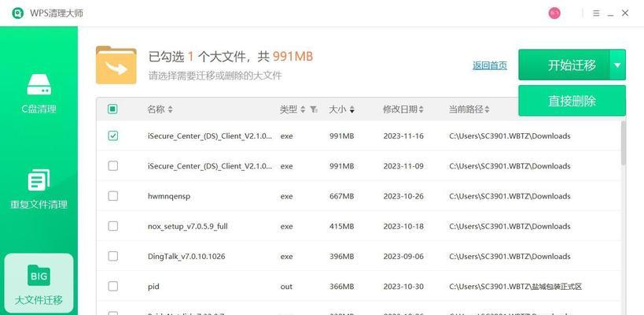Click the C盘清理 disk icon

(x=39, y=84)
